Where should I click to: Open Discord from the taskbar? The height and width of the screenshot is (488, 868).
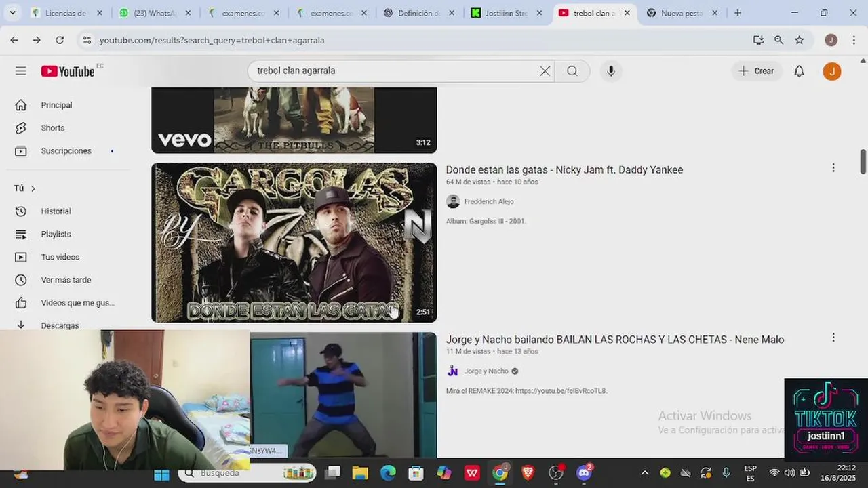coord(584,473)
